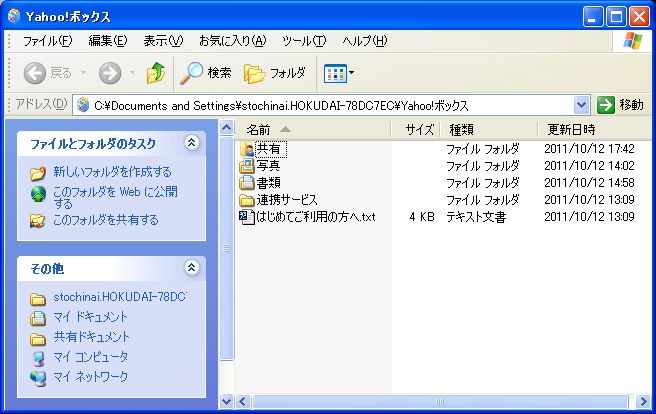Open the Views dropdown arrow
656x414 pixels.
point(351,73)
